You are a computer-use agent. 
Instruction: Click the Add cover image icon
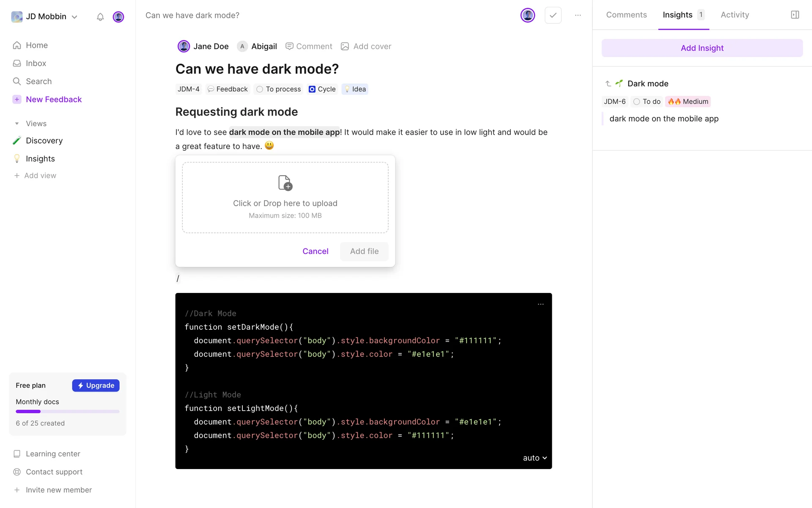(345, 47)
